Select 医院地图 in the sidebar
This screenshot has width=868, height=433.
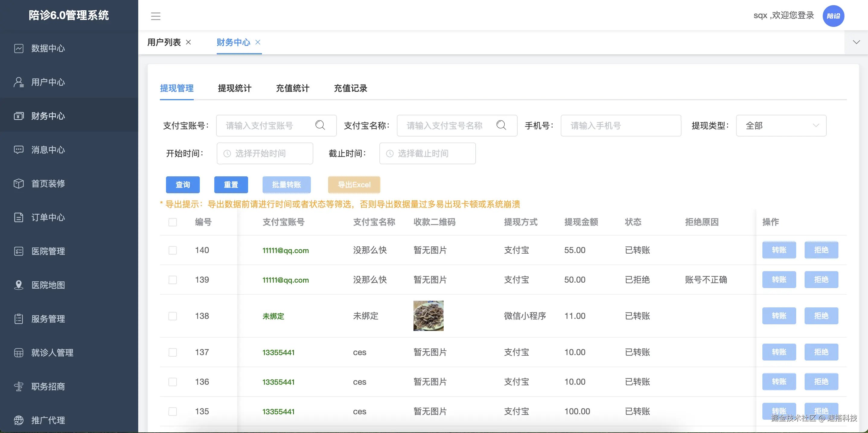(47, 285)
